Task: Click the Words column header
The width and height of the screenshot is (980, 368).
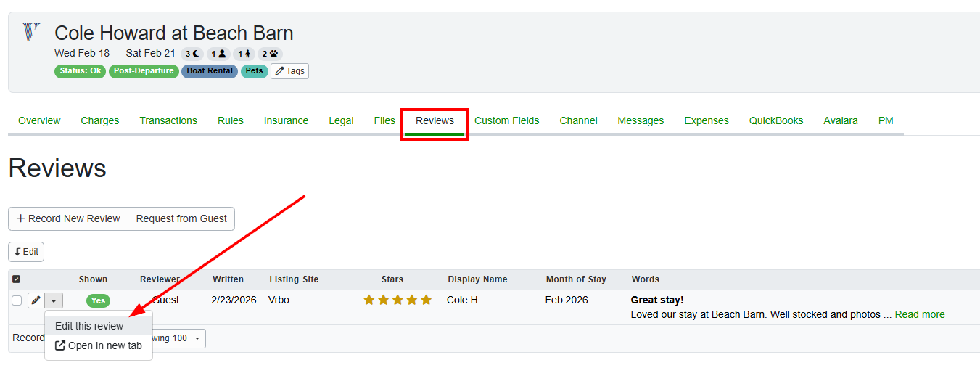Action: (646, 279)
